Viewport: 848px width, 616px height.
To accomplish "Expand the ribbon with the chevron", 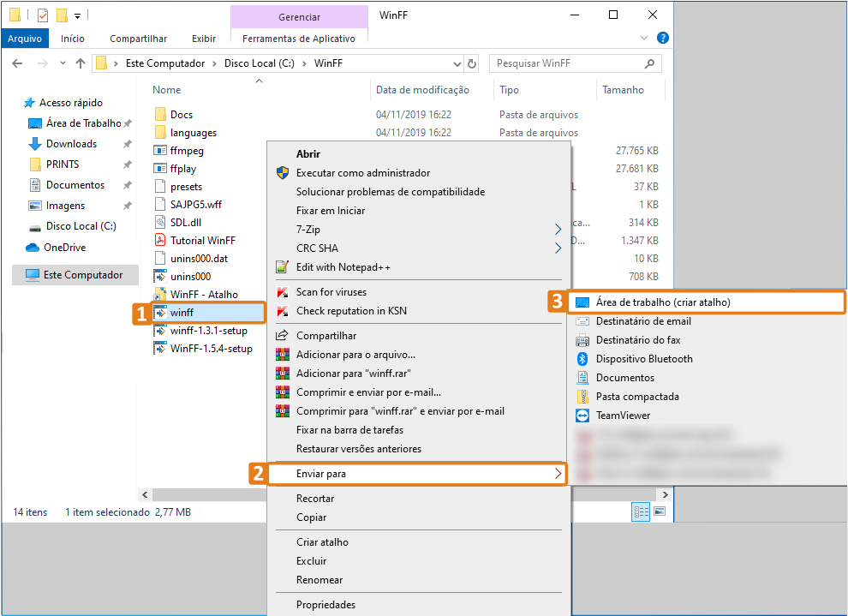I will (644, 38).
